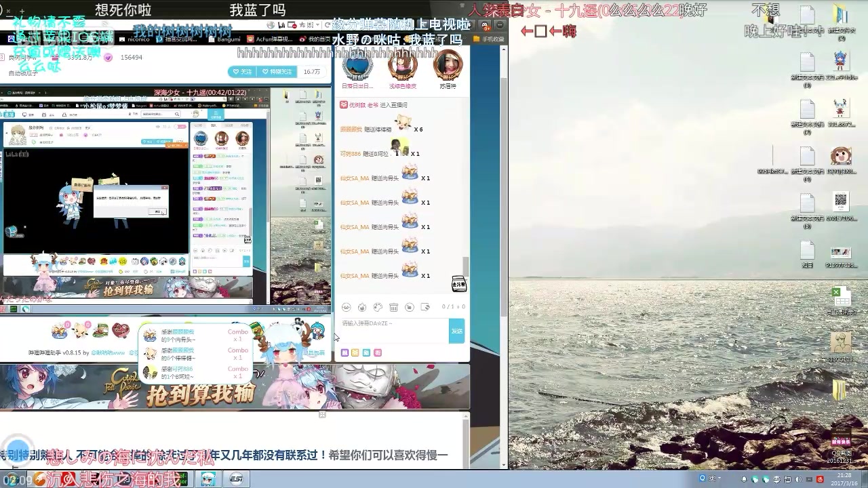Click the trash can clear-chat icon

point(393,308)
